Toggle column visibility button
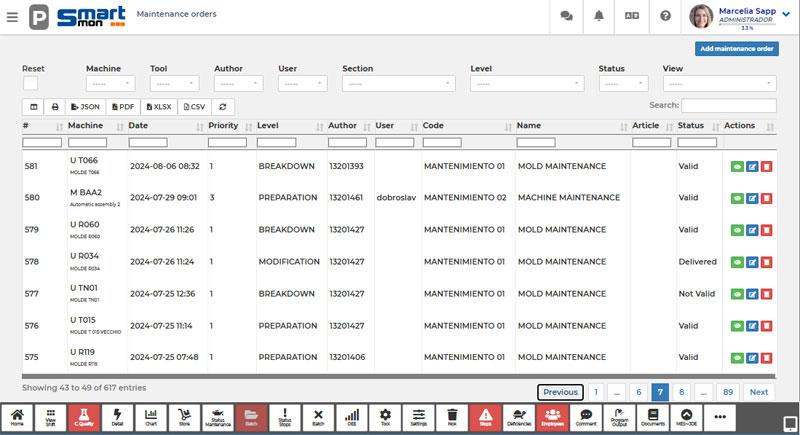This screenshot has height=435, width=800. 33,106
